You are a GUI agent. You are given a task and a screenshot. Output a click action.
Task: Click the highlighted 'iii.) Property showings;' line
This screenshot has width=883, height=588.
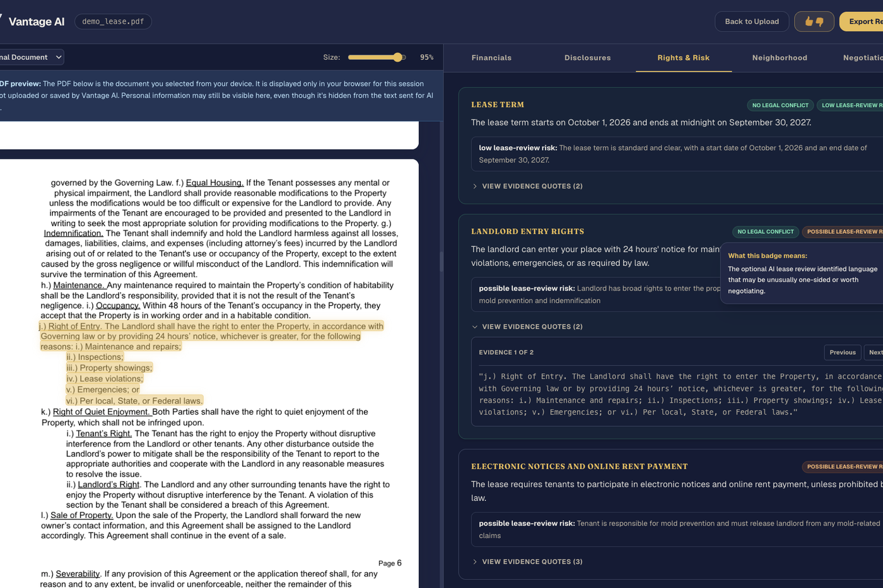pos(109,368)
